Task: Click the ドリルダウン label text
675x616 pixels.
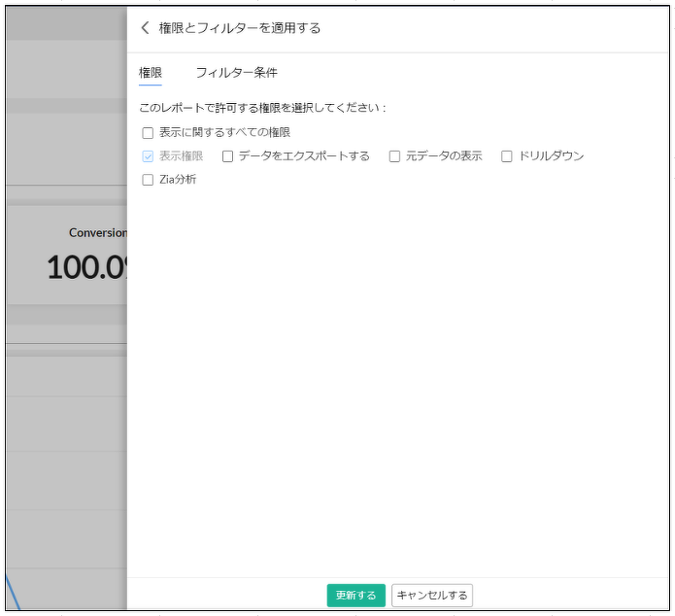Action: pyautogui.click(x=552, y=156)
